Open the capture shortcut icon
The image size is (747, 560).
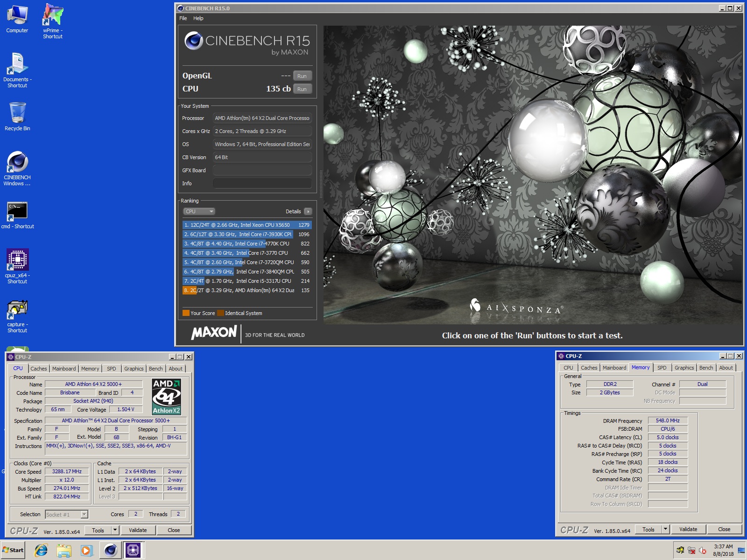pyautogui.click(x=17, y=316)
